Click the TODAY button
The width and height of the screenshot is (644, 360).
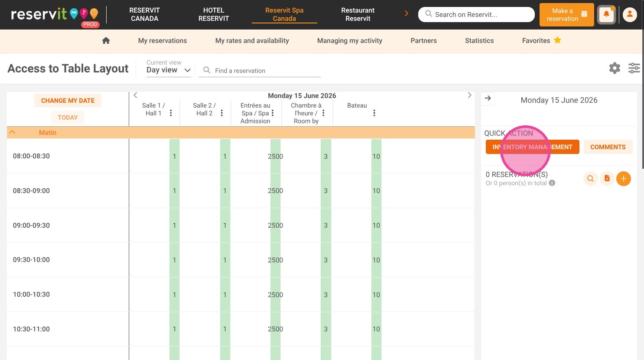coord(68,118)
